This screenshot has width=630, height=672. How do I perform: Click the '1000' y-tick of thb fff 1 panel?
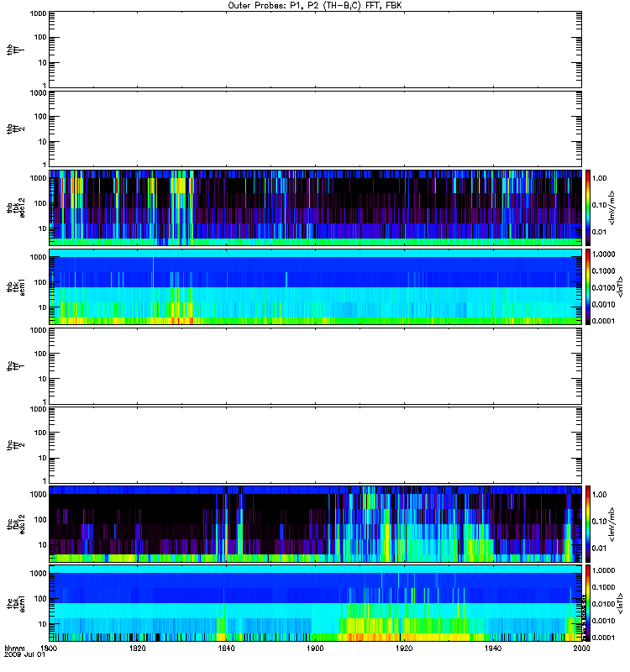[x=38, y=13]
